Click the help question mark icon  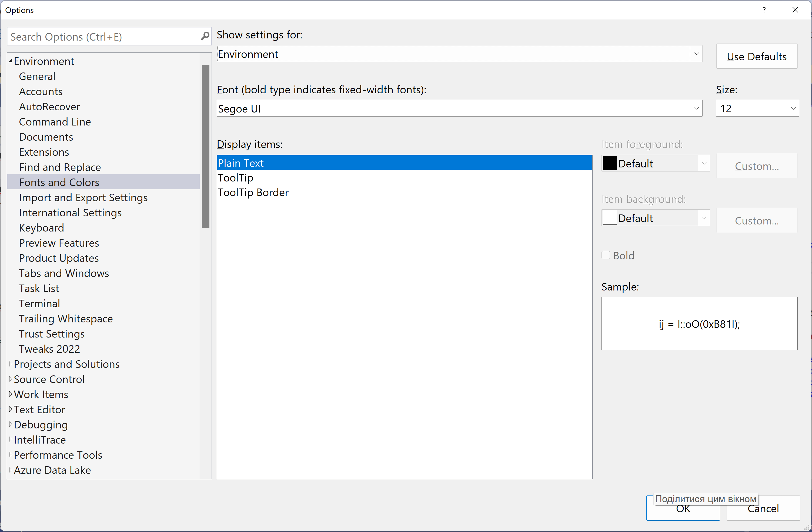click(x=764, y=10)
